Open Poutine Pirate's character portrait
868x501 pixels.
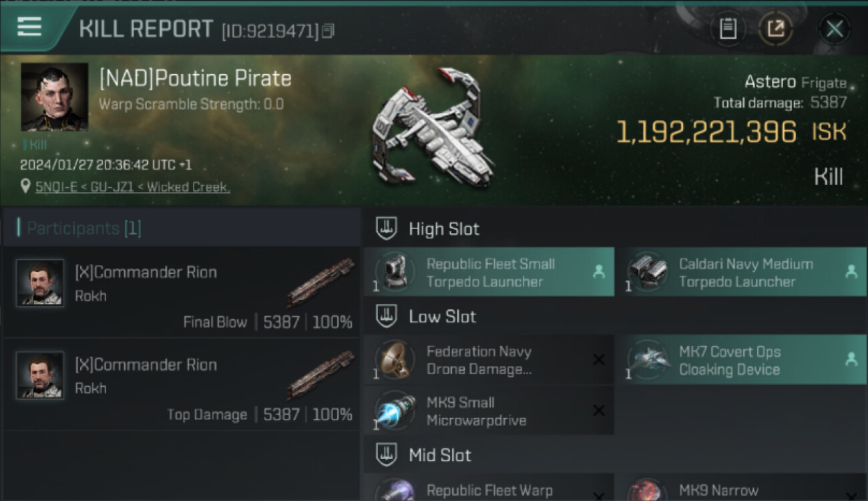pyautogui.click(x=54, y=97)
